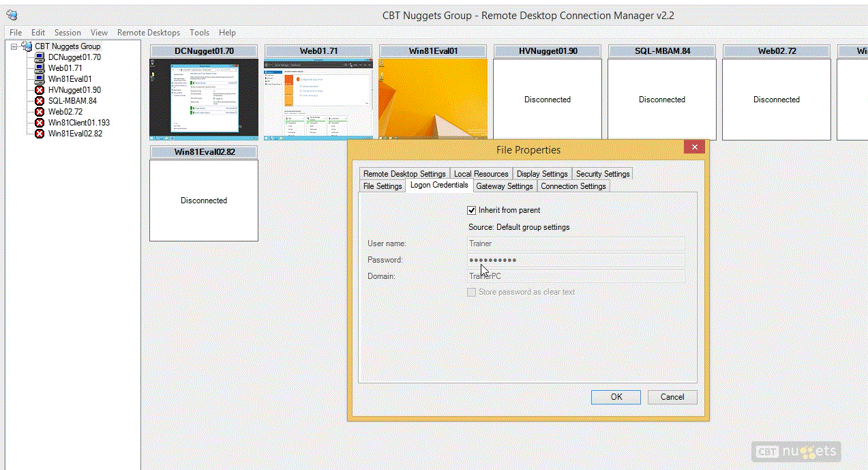Switch to File Settings tab

[x=383, y=186]
